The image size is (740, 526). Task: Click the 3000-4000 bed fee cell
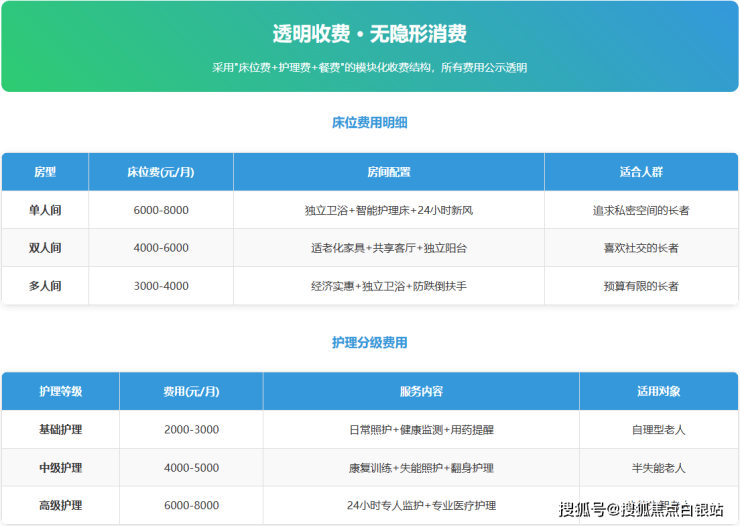click(160, 286)
